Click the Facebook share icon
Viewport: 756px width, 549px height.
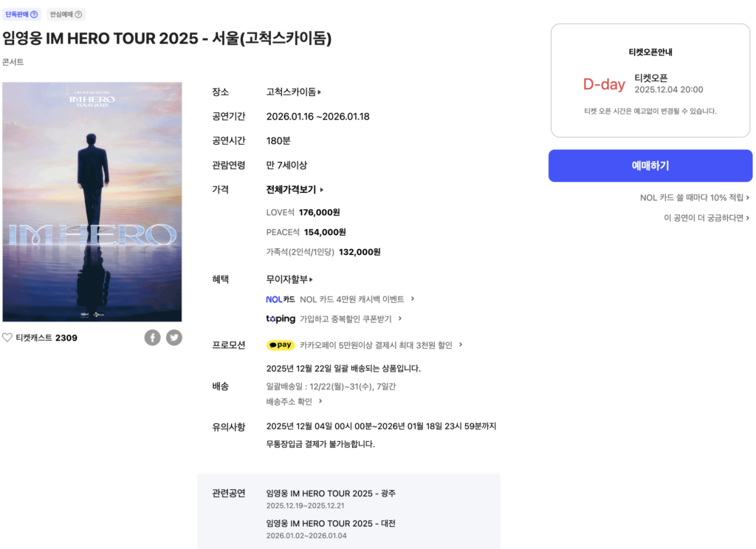(x=152, y=338)
